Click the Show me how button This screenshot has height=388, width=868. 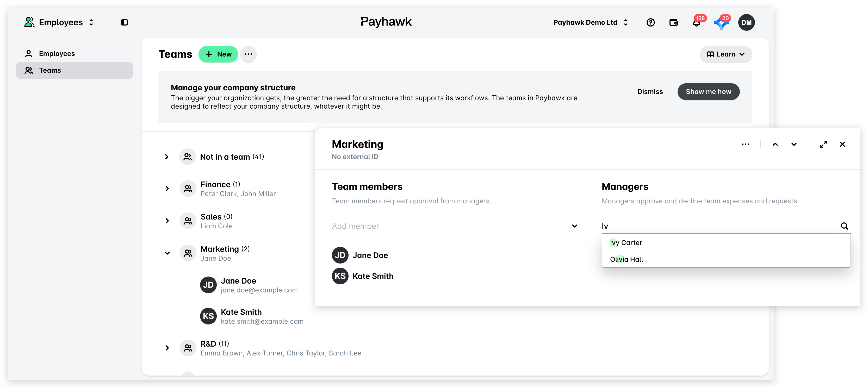coord(708,92)
